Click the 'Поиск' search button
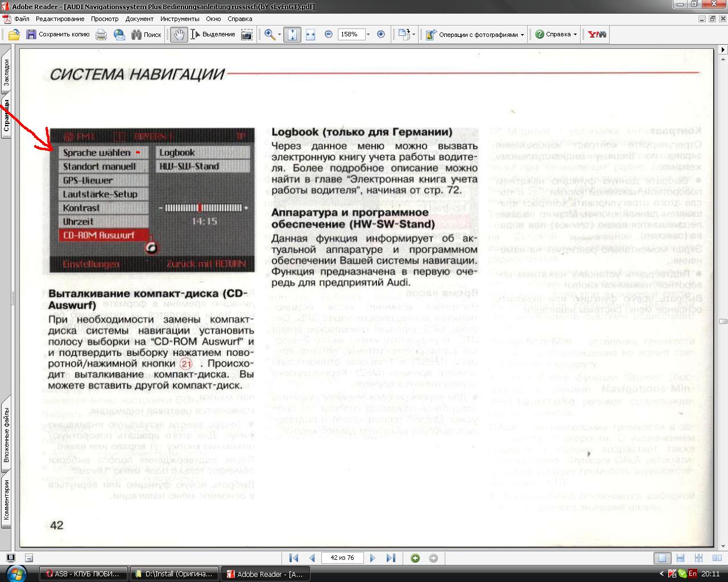 (147, 35)
